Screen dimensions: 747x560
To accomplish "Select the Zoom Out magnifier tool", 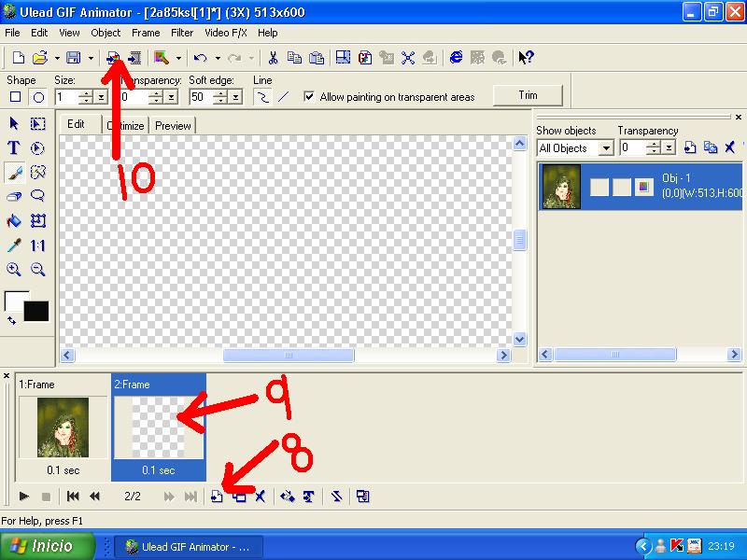I will 37,270.
